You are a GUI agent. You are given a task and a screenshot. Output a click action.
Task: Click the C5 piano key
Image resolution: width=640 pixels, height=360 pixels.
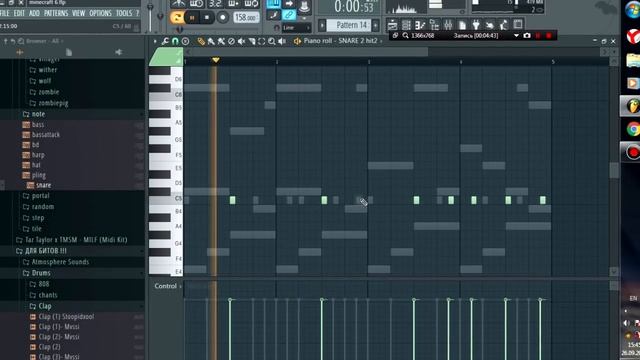click(x=166, y=198)
